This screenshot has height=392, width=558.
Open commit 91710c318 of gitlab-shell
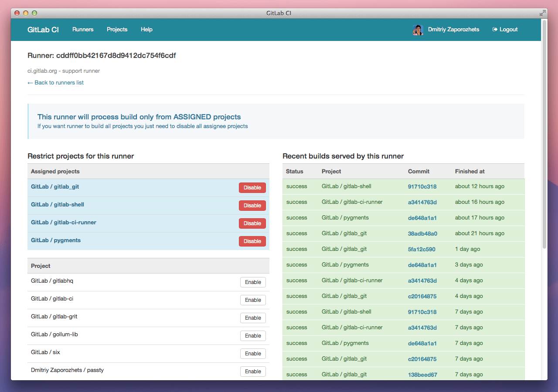tap(422, 186)
